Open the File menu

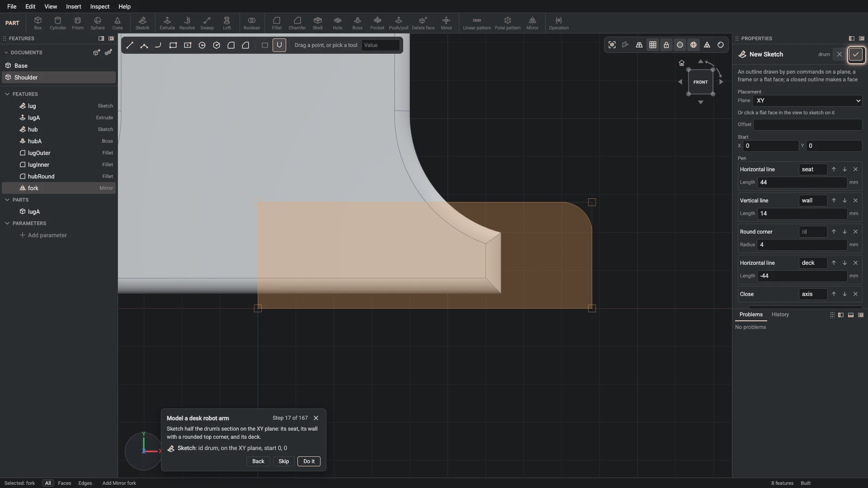(12, 6)
